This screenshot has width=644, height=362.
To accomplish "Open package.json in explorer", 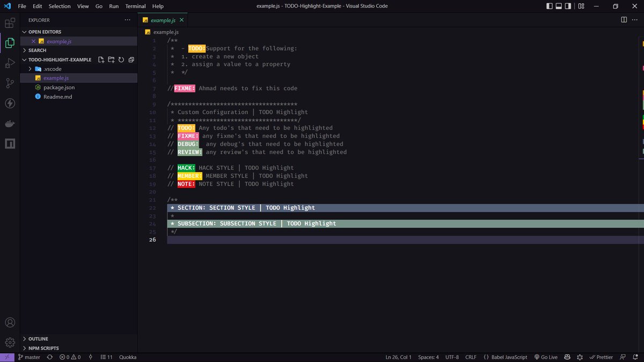I will pos(79,87).
